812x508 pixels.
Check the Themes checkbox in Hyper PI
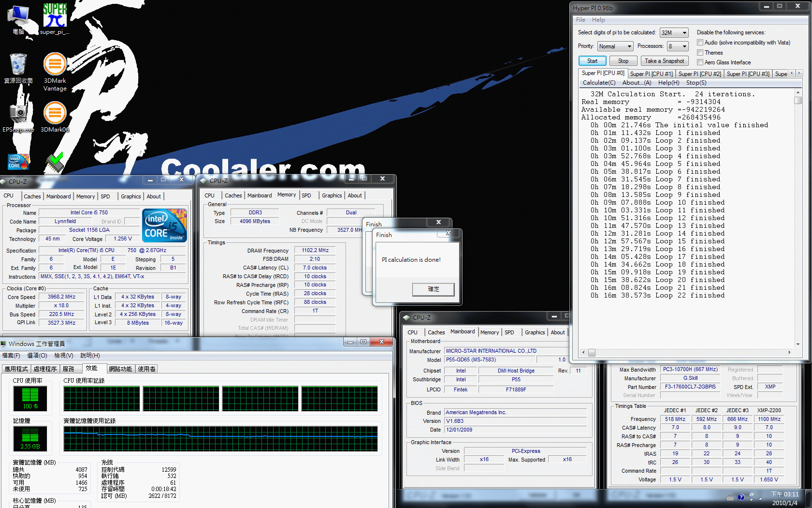tap(700, 52)
